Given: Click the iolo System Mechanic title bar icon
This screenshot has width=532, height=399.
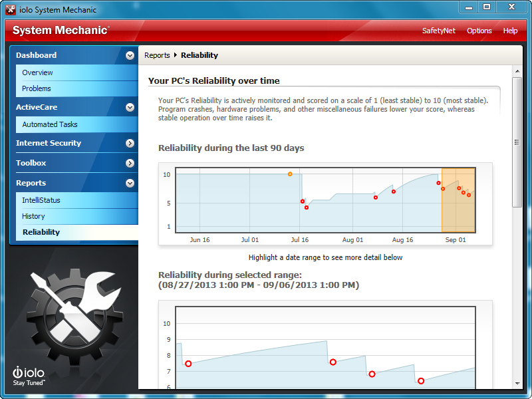Looking at the screenshot, I should [11, 10].
